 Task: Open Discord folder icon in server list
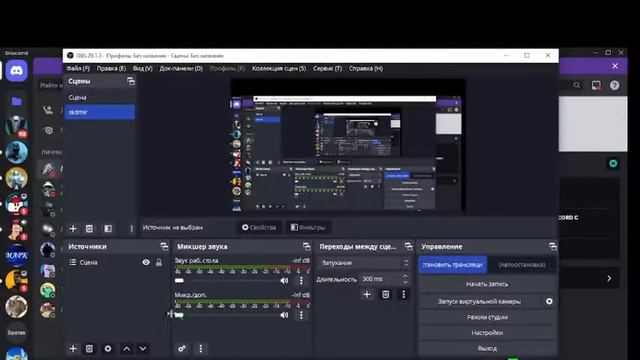click(x=17, y=101)
